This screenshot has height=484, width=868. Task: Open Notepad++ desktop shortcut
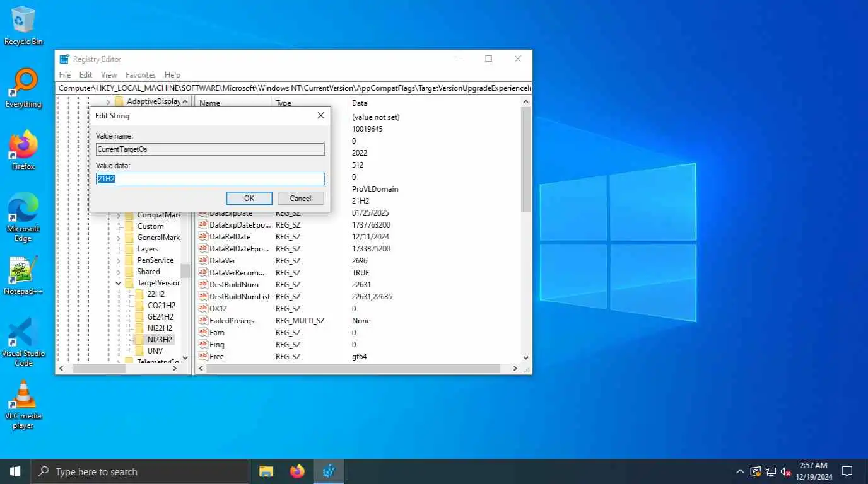tap(23, 275)
